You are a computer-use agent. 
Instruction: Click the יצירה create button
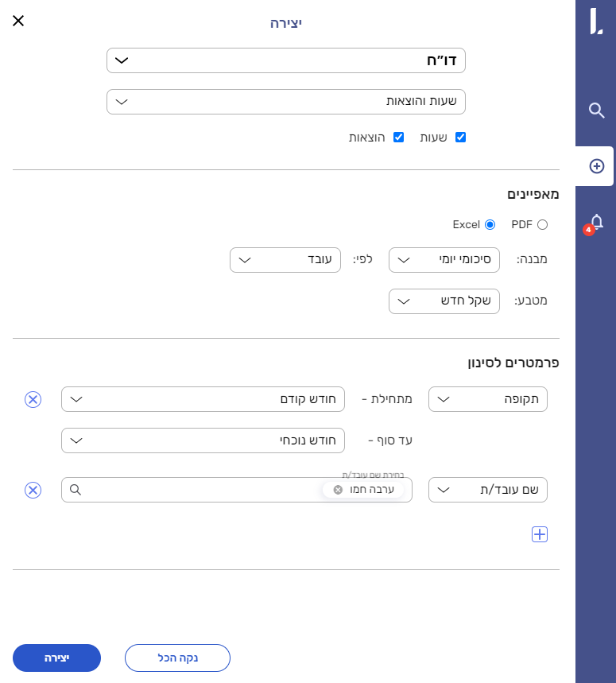coord(56,658)
